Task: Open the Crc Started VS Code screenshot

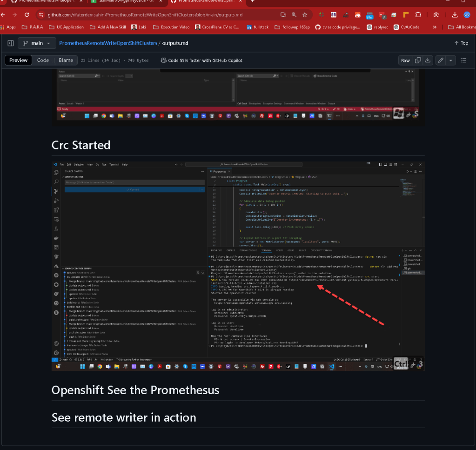Action: pos(238,266)
